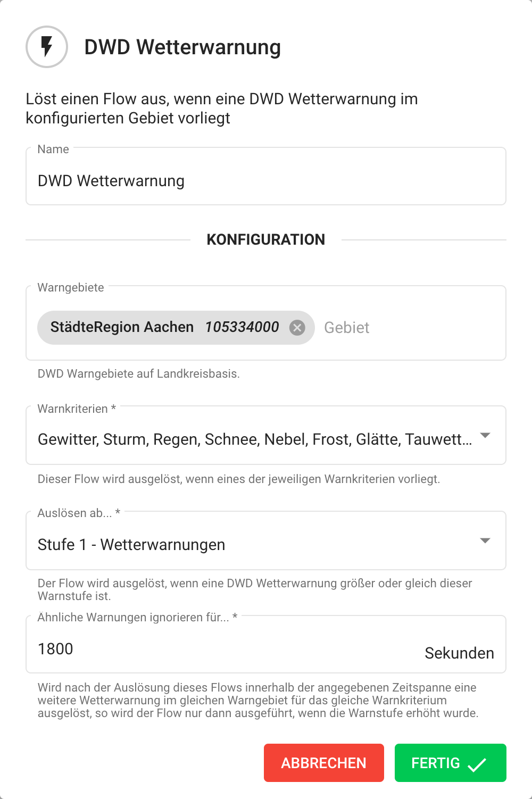This screenshot has height=799, width=532.
Task: Click the Warngebiete field label
Action: tap(71, 288)
